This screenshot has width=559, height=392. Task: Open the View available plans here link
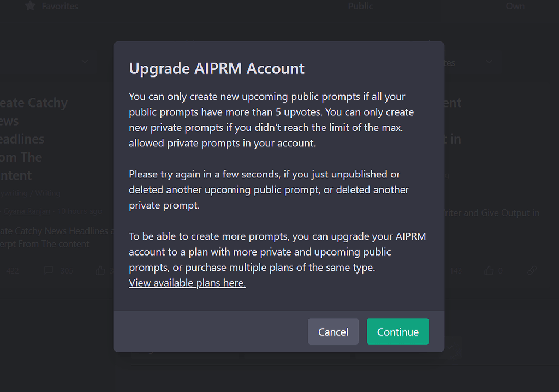pos(187,283)
